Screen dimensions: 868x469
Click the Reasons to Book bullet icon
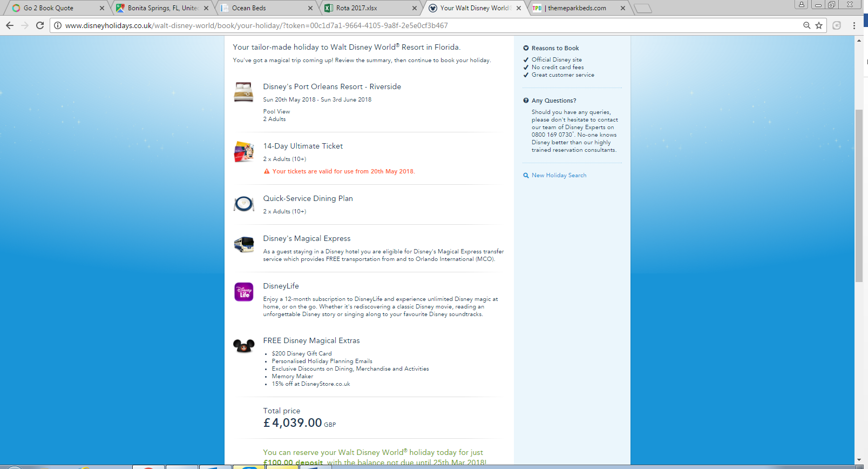[526, 48]
